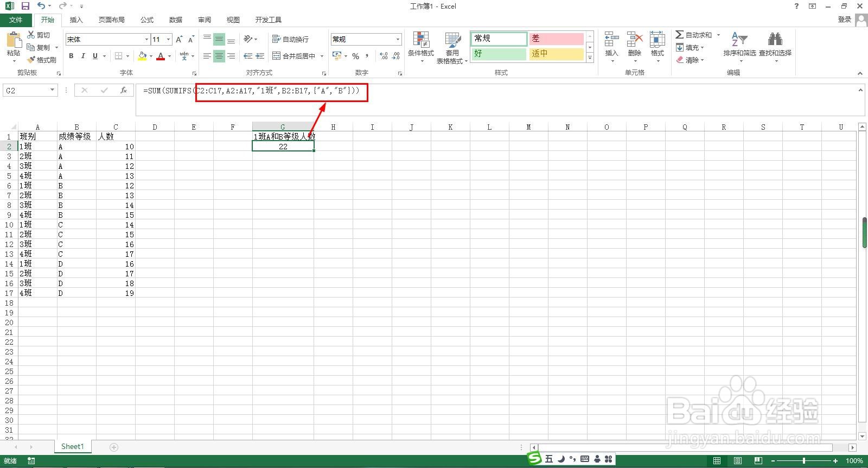Toggle Italic formatting
This screenshot has width=868, height=468.
tap(83, 56)
